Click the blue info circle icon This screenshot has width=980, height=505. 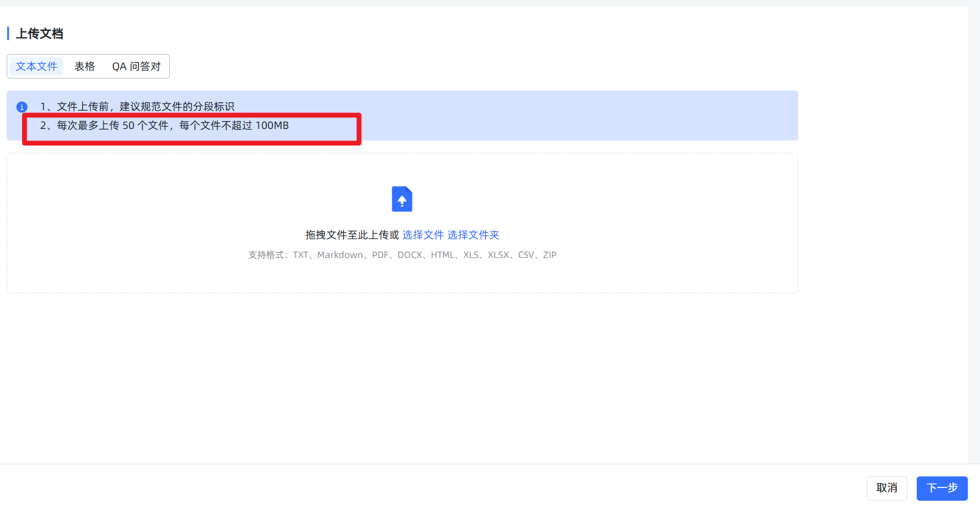point(22,107)
